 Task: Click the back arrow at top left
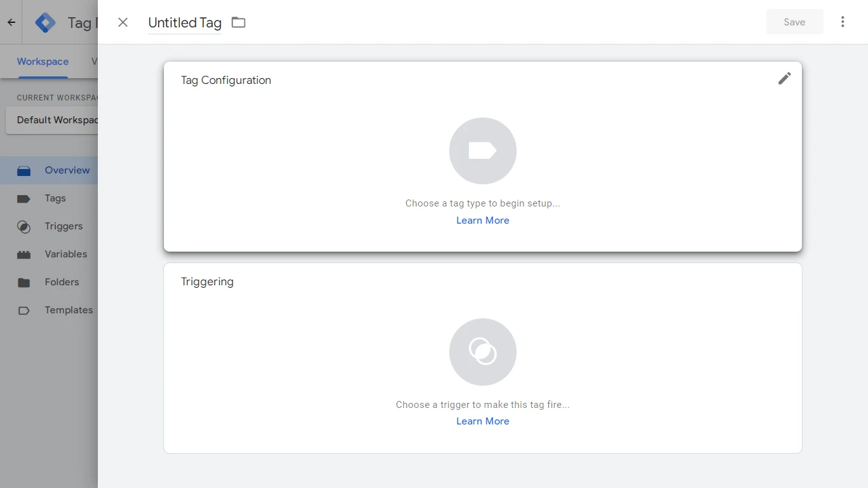click(x=10, y=22)
